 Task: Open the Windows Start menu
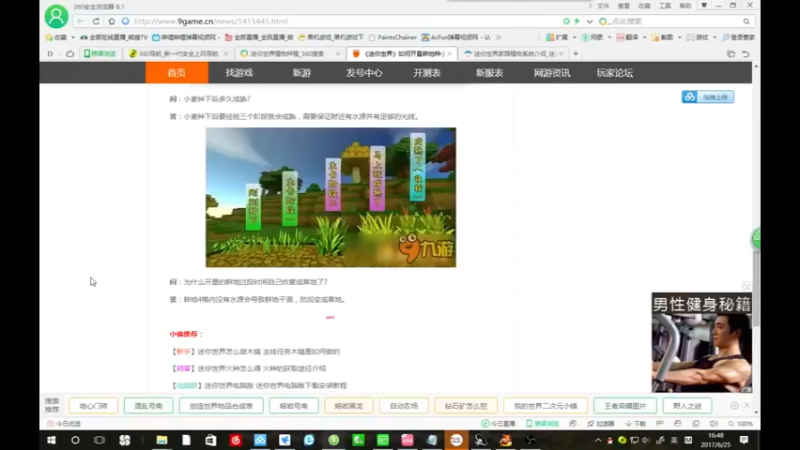click(51, 440)
